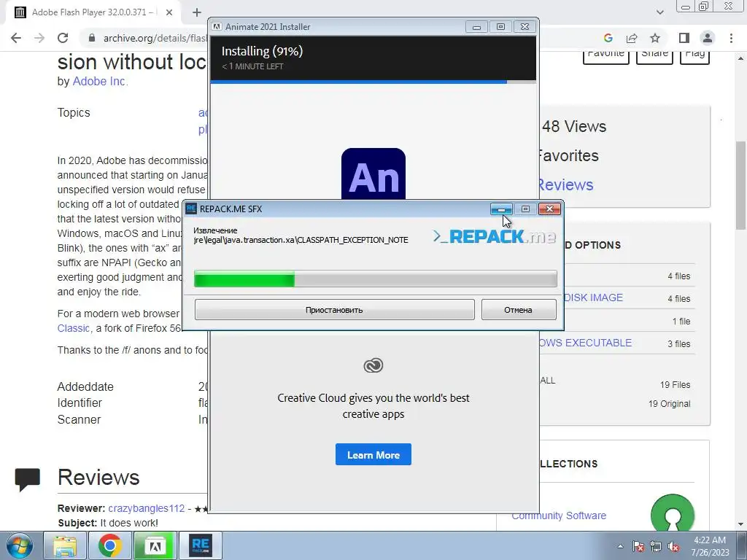Click the Animate An app logo

pyautogui.click(x=373, y=174)
